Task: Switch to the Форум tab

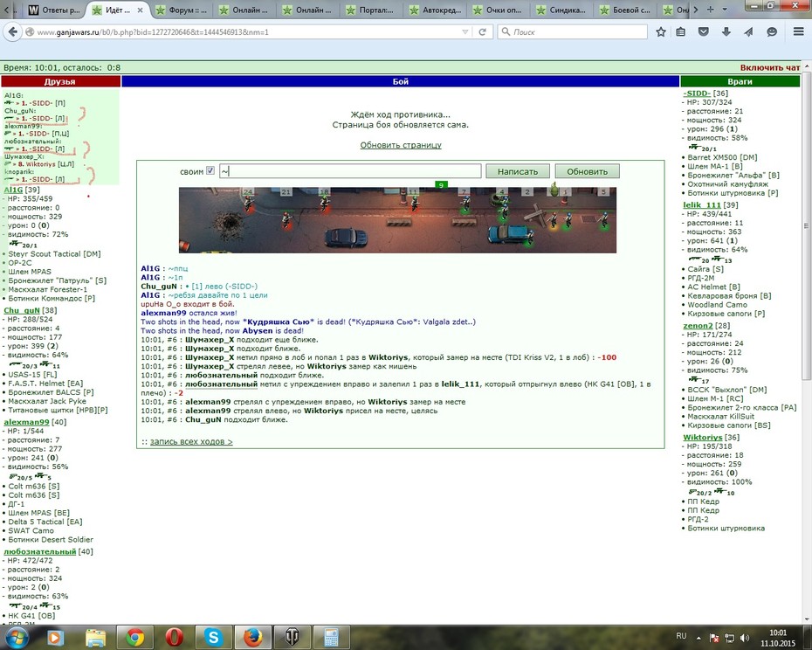Action: (182, 10)
